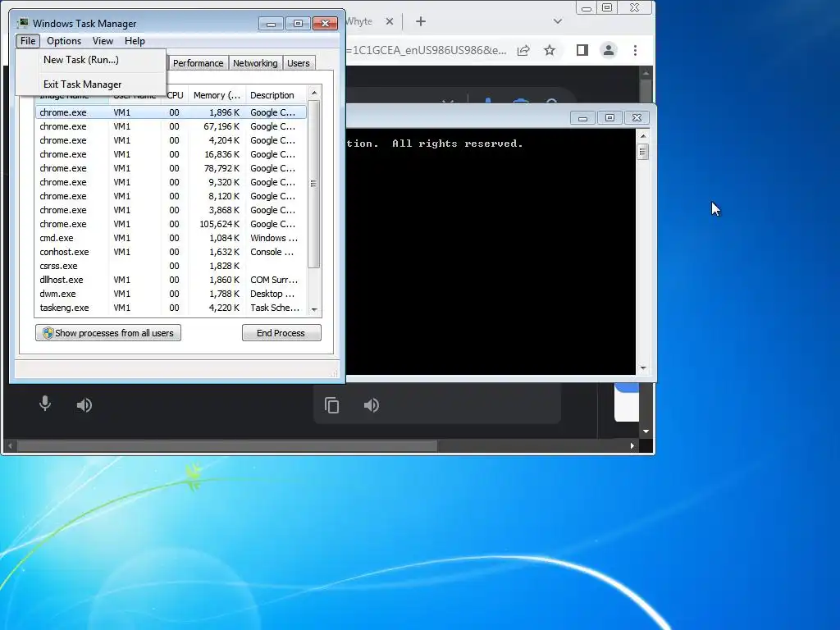This screenshot has width=840, height=630.
Task: Select the cmd.exe process
Action: [x=171, y=238]
